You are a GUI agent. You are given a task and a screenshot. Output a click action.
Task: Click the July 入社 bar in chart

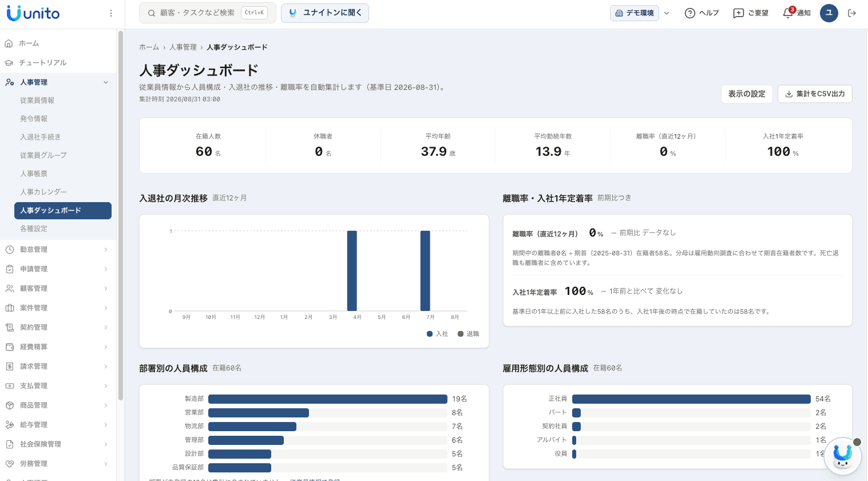425,271
